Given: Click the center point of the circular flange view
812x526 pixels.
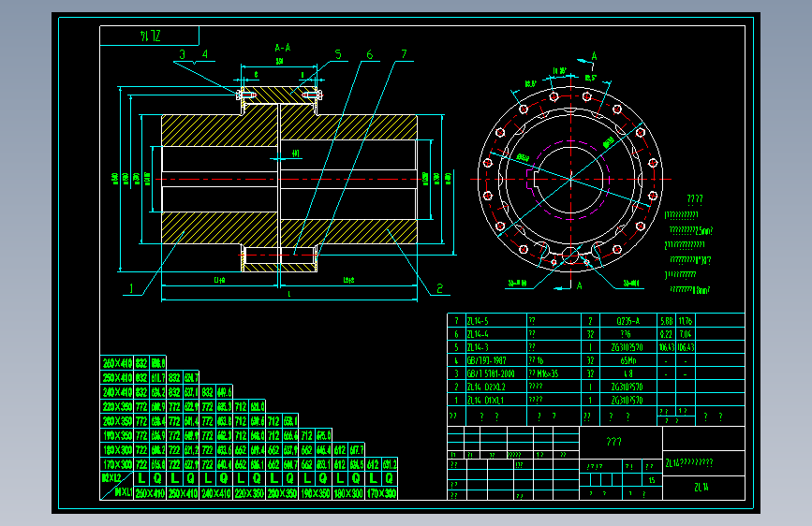Looking at the screenshot, I should (570, 179).
